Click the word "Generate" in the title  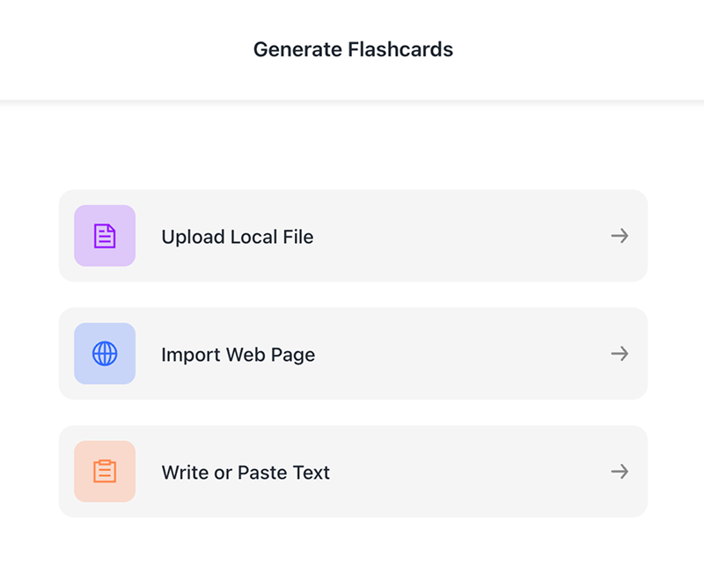297,49
